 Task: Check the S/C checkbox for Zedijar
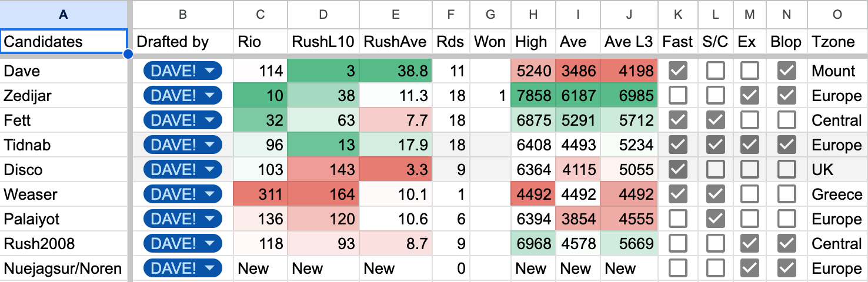[715, 96]
